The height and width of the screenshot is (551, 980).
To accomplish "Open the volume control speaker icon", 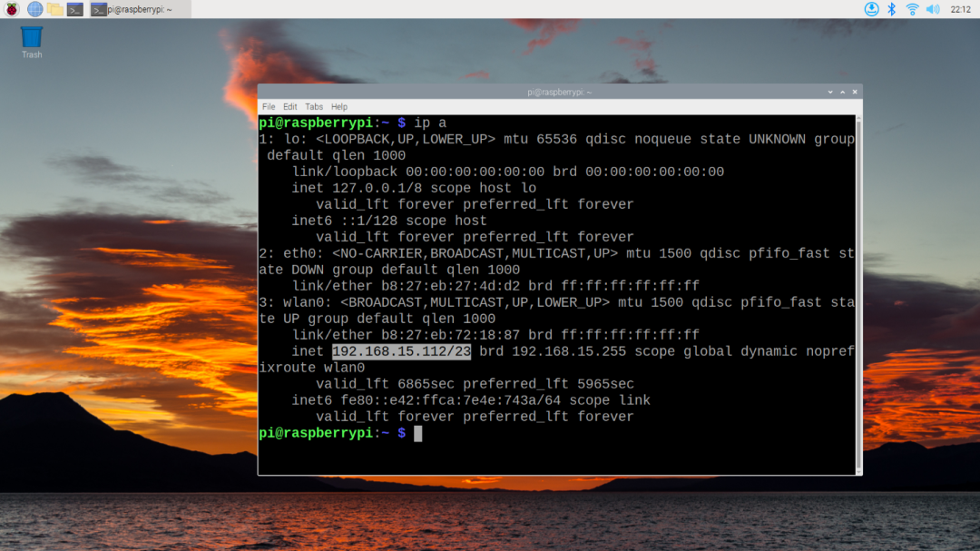I will [x=932, y=9].
